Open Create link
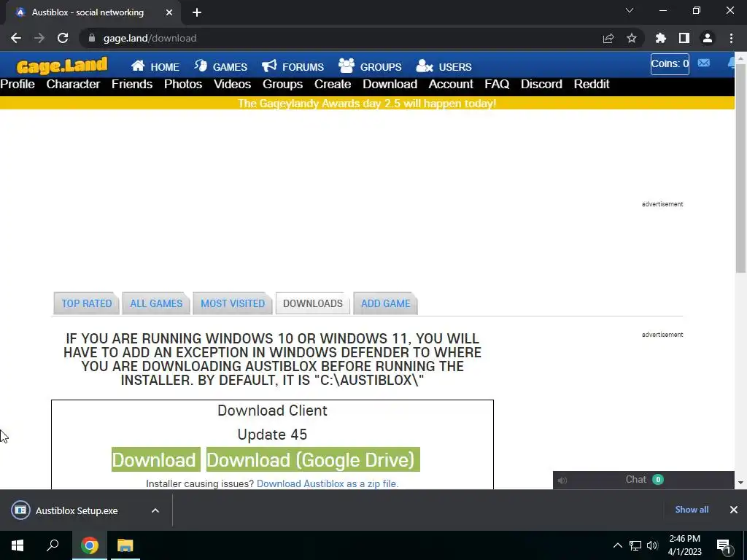747x560 pixels. point(333,85)
